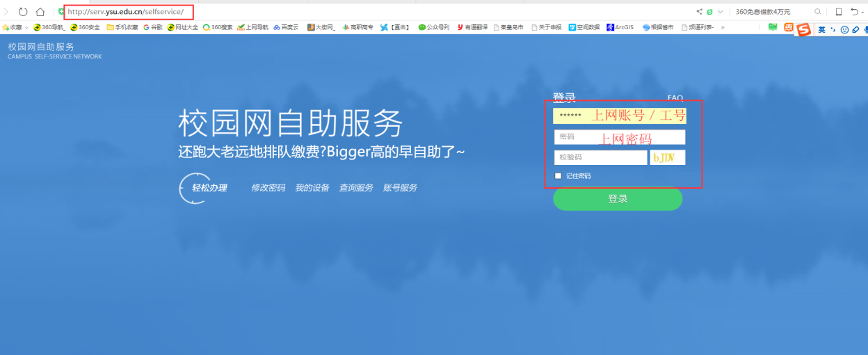
Task: Open the 查询服务 menu item
Action: point(355,188)
